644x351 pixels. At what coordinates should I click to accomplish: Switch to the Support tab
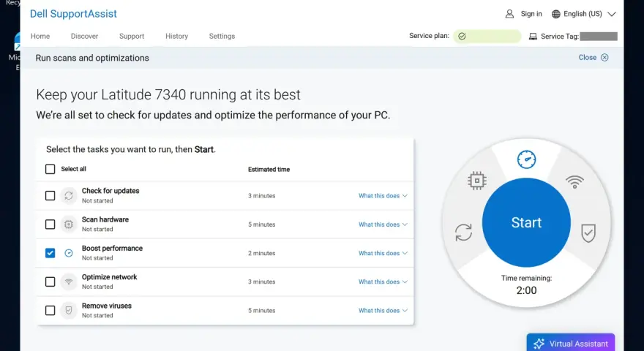(132, 36)
